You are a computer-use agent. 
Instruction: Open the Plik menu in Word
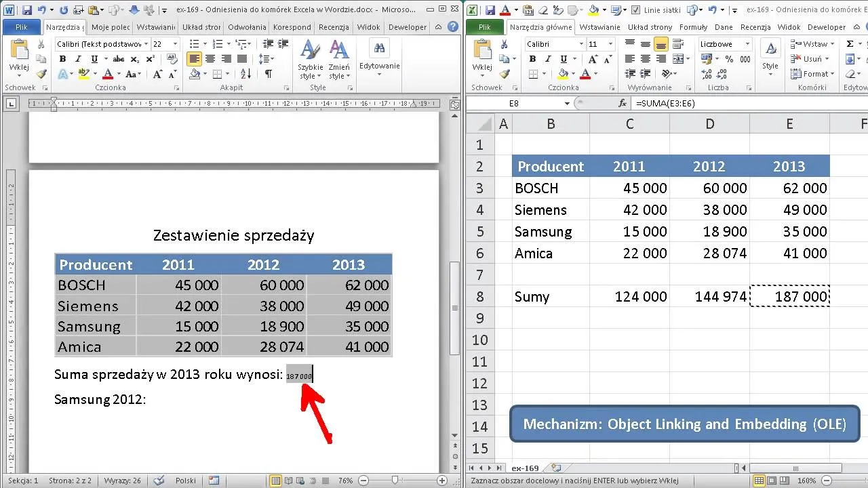(x=20, y=27)
